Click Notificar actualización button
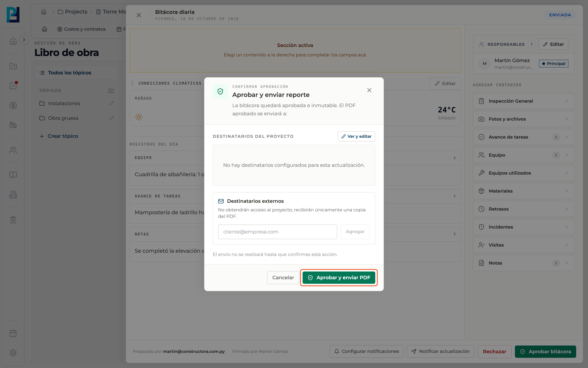This screenshot has width=588, height=368. click(x=440, y=351)
